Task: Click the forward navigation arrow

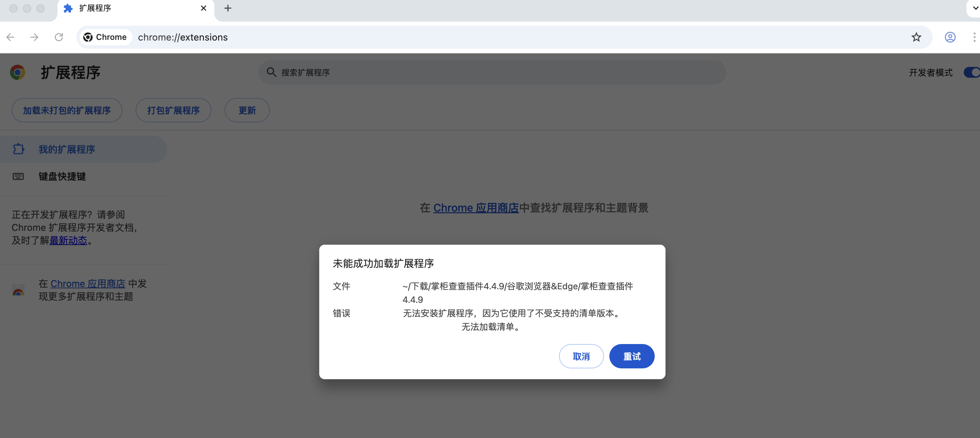Action: pos(34,37)
